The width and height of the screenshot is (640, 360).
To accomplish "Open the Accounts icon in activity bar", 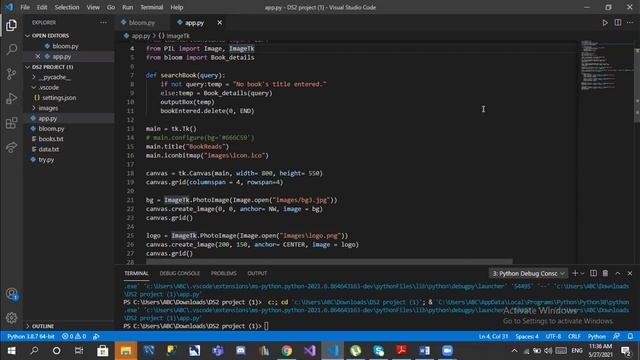I will coord(11,294).
